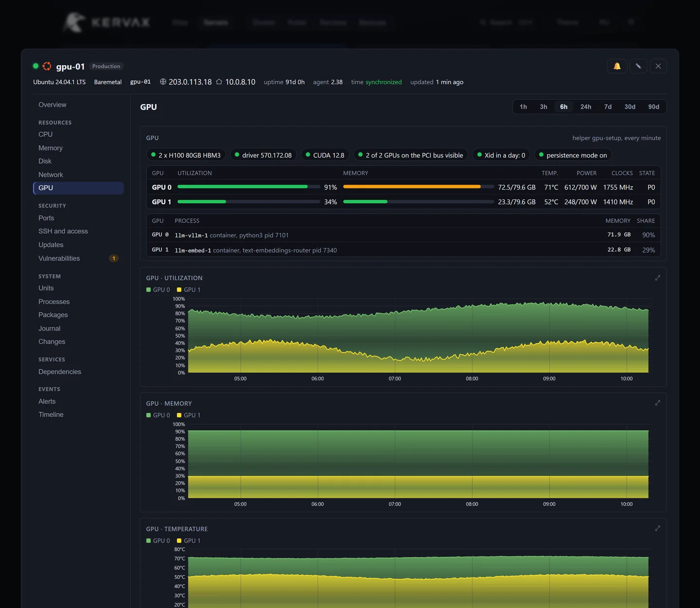The image size is (700, 608).
Task: Expand the GPU Memory chart to fullscreen
Action: click(658, 403)
